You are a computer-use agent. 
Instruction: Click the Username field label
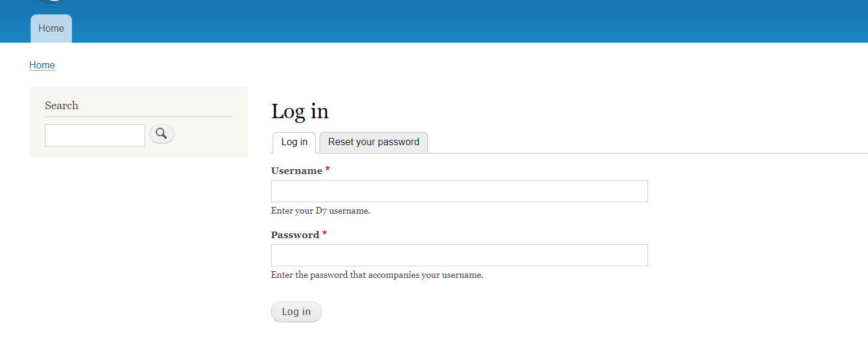pyautogui.click(x=297, y=171)
